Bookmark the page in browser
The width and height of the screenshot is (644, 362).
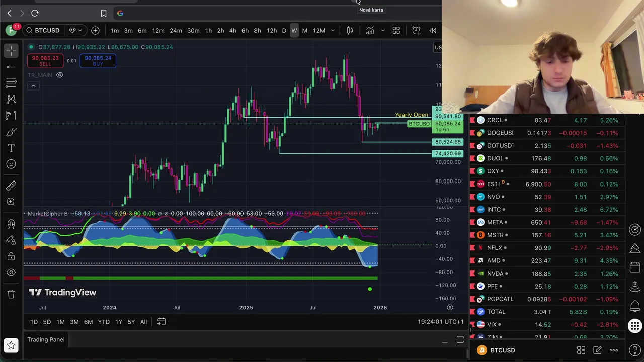pyautogui.click(x=103, y=13)
